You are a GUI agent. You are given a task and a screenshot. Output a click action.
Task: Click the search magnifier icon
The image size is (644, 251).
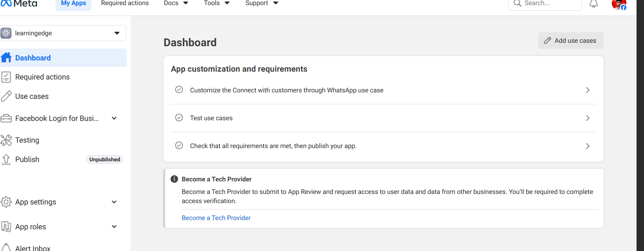(517, 3)
